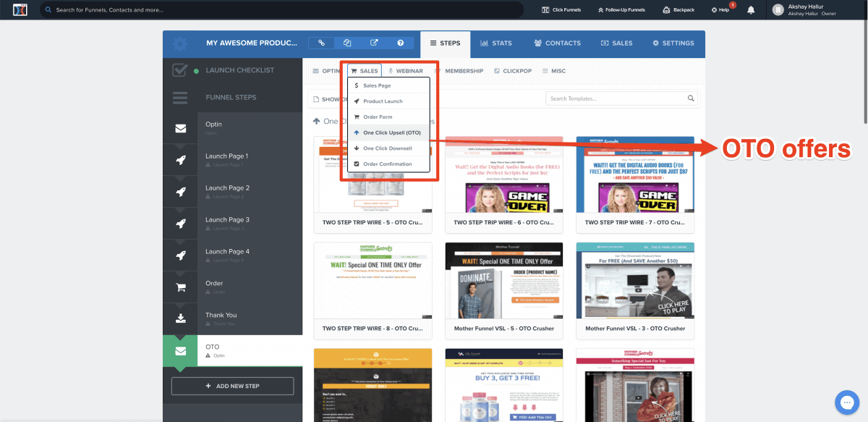The width and height of the screenshot is (868, 422).
Task: Toggle the Launch Checklist checkbox icon
Action: [x=179, y=70]
